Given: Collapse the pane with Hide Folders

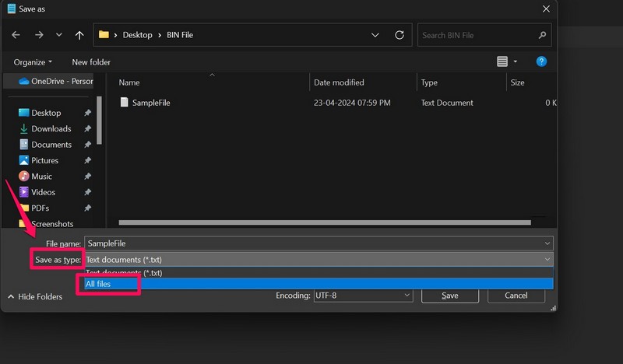Looking at the screenshot, I should pyautogui.click(x=35, y=296).
